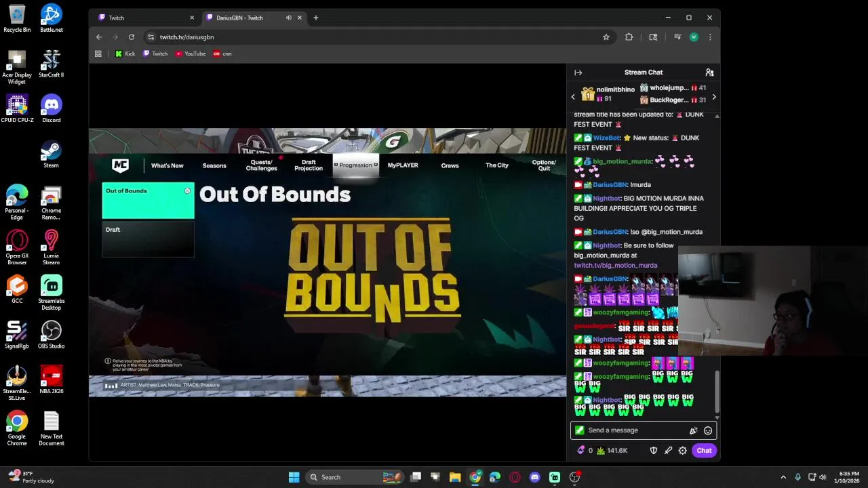Show hidden system tray icons
Screen dimensions: 868x488
[x=783, y=477]
